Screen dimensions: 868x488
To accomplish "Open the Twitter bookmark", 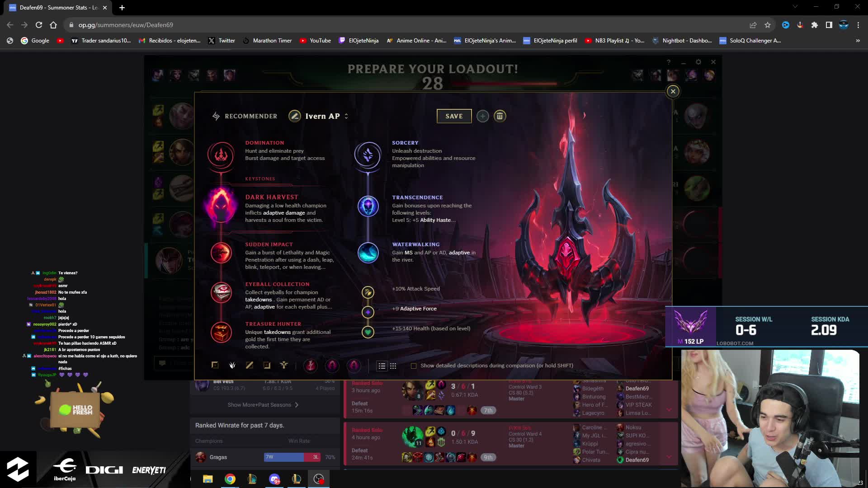I will tap(222, 41).
